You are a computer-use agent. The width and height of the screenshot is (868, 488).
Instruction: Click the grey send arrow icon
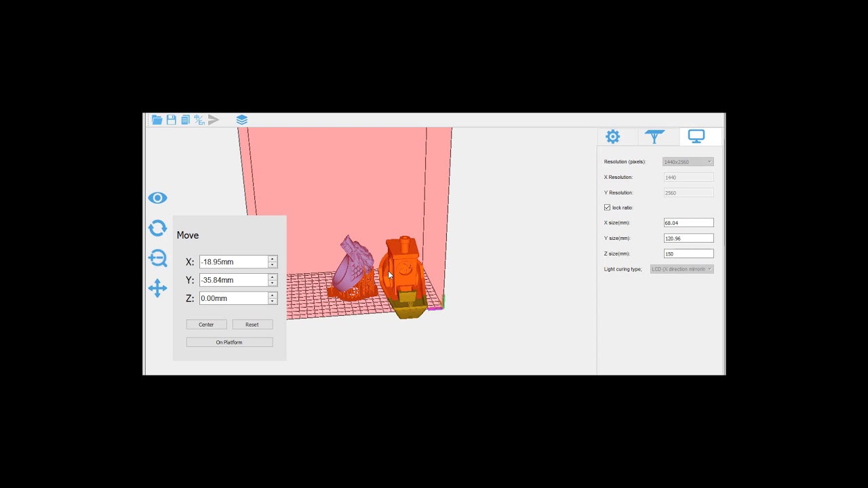point(214,120)
